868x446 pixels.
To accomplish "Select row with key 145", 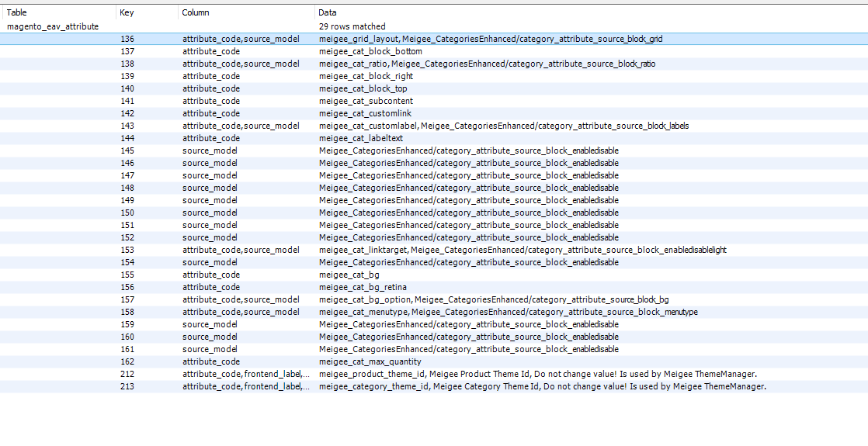I will (434, 150).
